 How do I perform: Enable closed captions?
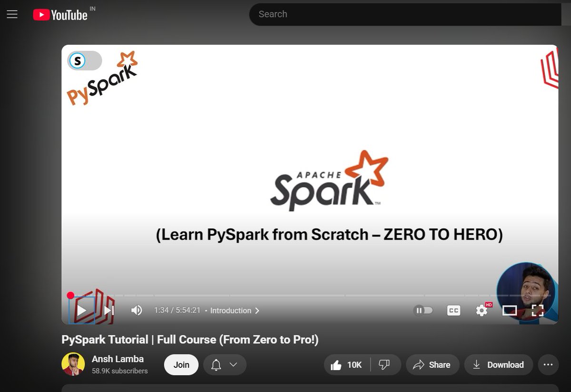tap(453, 310)
